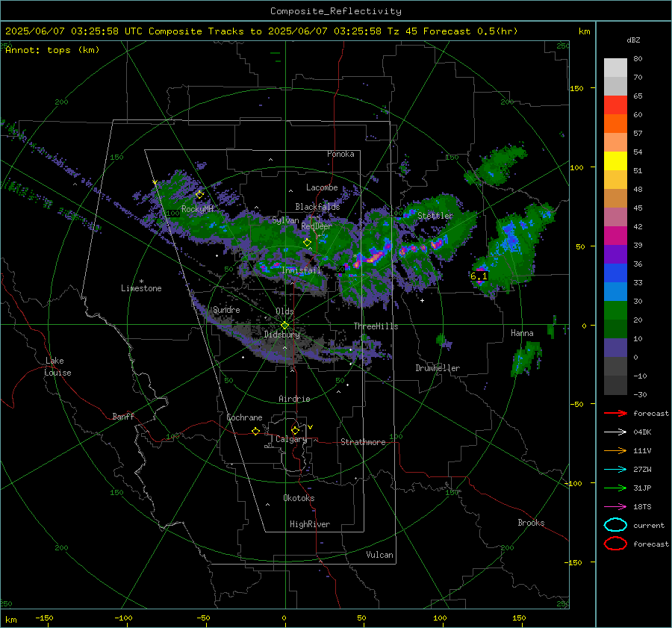Select the cyan 27ZW arrow symbol
The width and height of the screenshot is (672, 628).
coord(615,470)
